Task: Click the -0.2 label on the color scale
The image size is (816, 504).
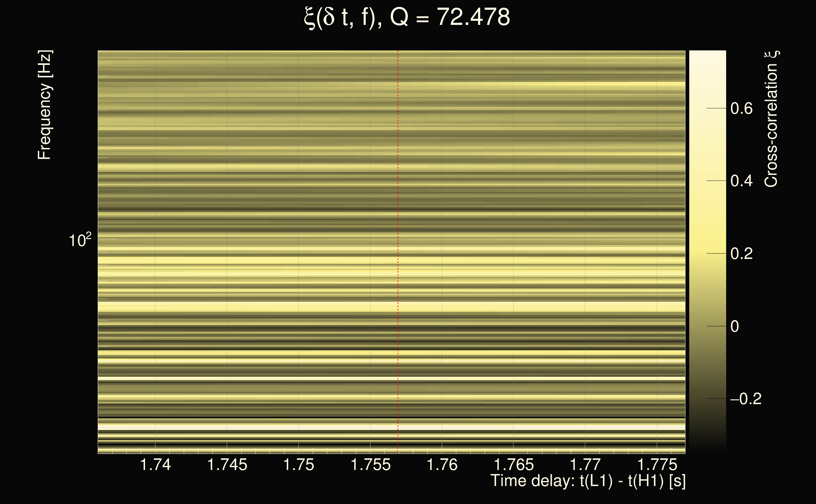Action: pos(746,399)
